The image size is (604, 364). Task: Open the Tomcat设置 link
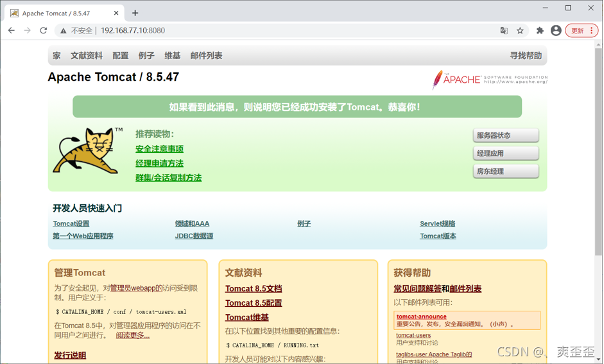[71, 223]
